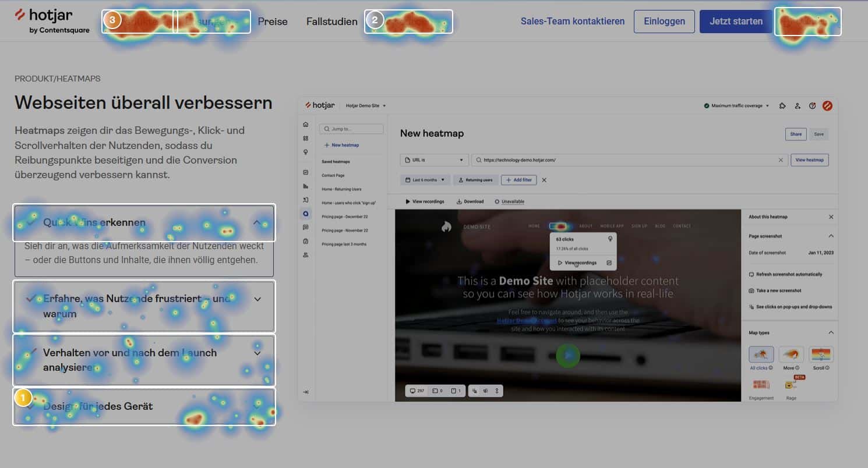Screen dimensions: 868x468
Task: Open Pricing page last 3 months heatmap
Action: 344,244
